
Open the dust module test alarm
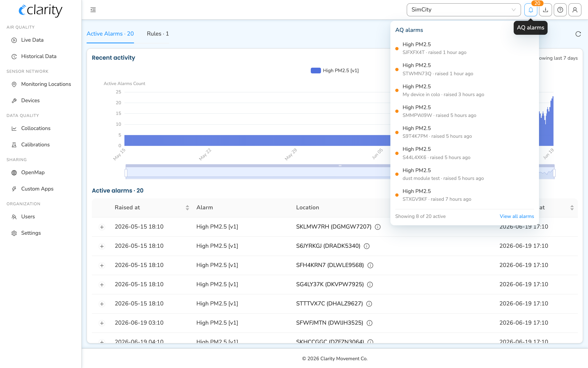coord(464,174)
